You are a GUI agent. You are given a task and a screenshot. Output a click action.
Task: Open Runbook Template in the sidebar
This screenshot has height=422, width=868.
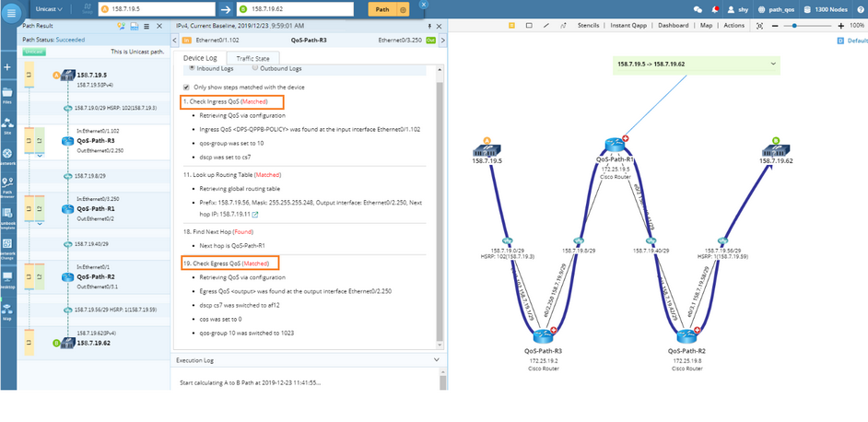point(7,219)
